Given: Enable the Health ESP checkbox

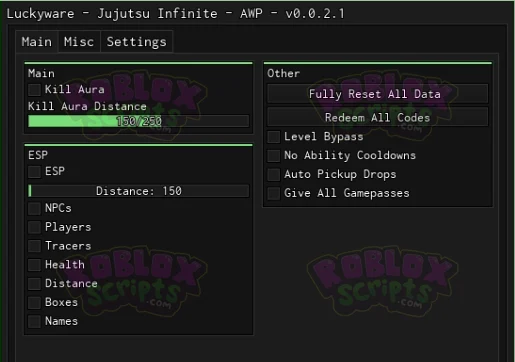Looking at the screenshot, I should coord(34,265).
